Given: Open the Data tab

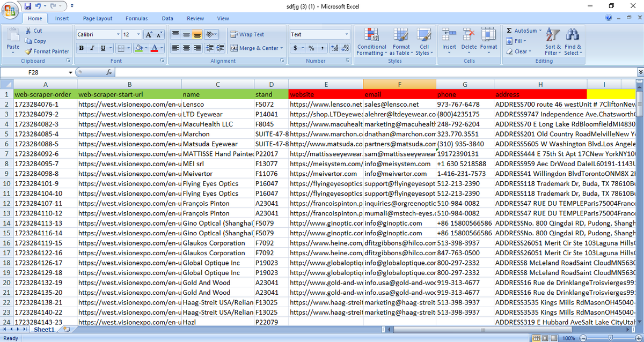Looking at the screenshot, I should (167, 18).
